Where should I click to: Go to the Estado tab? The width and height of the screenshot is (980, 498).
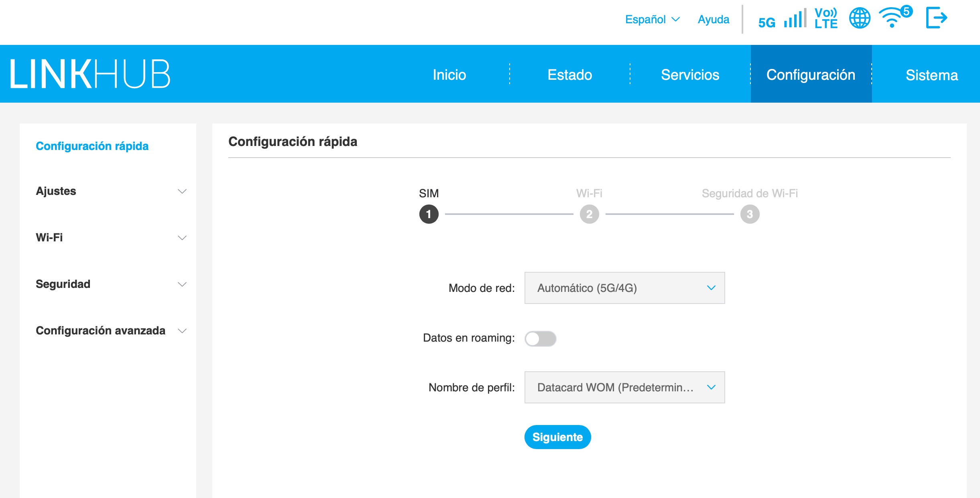(569, 75)
